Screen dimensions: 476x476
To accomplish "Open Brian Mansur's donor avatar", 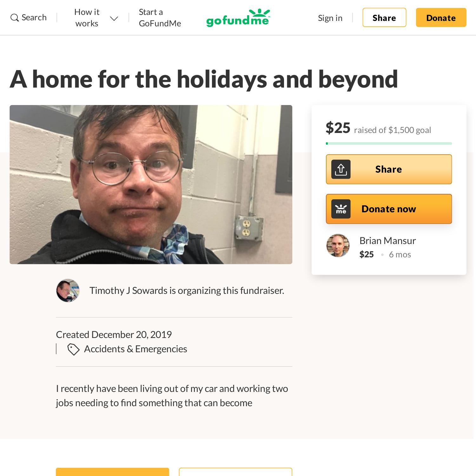I will coord(338,246).
